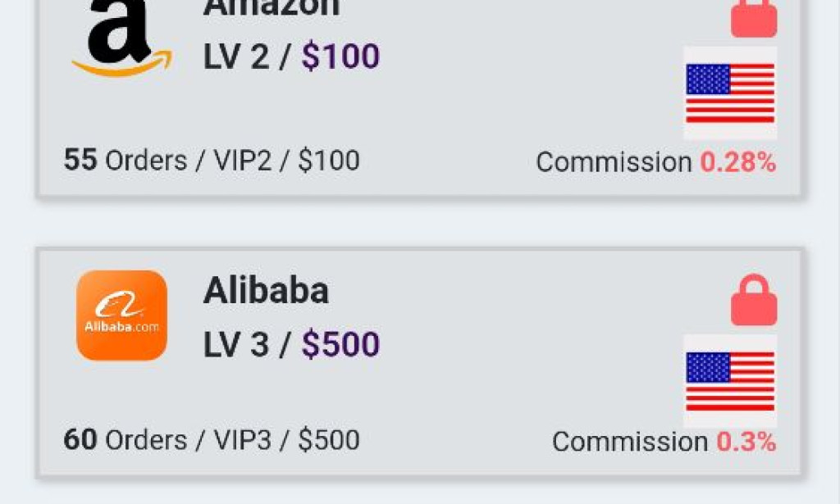Tap the bold 60 Orders count
840x504 pixels.
tap(80, 440)
